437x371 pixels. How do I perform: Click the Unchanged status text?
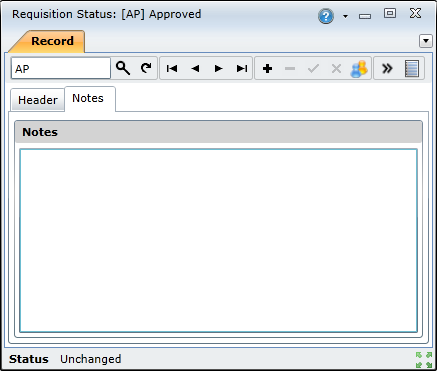[91, 359]
